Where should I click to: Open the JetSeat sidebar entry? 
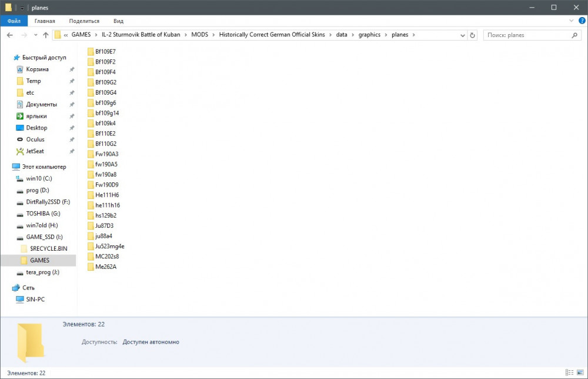(35, 151)
